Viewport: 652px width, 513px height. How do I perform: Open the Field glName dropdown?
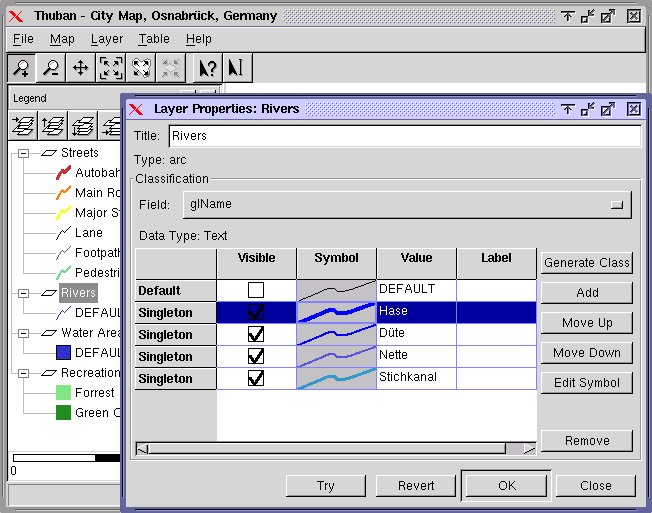coord(407,205)
